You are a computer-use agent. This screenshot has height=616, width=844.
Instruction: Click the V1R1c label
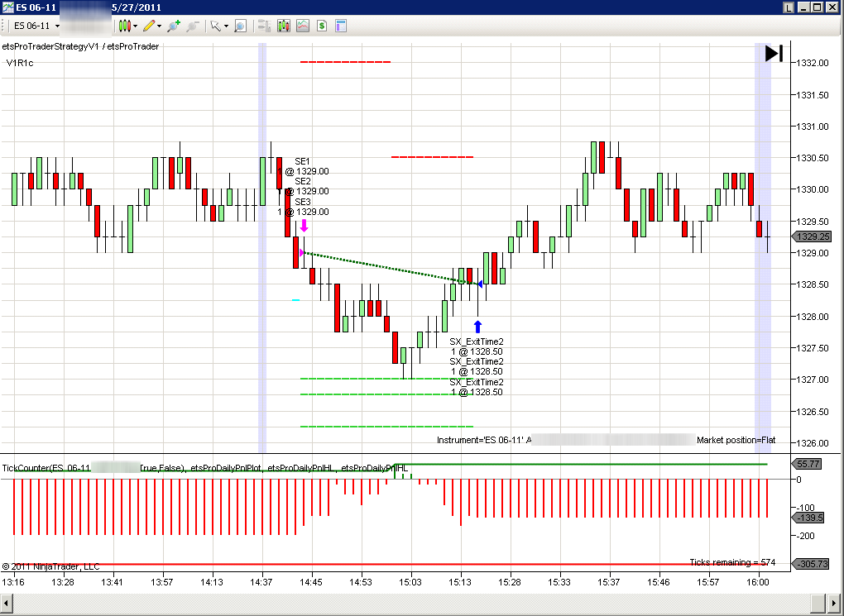[x=20, y=63]
